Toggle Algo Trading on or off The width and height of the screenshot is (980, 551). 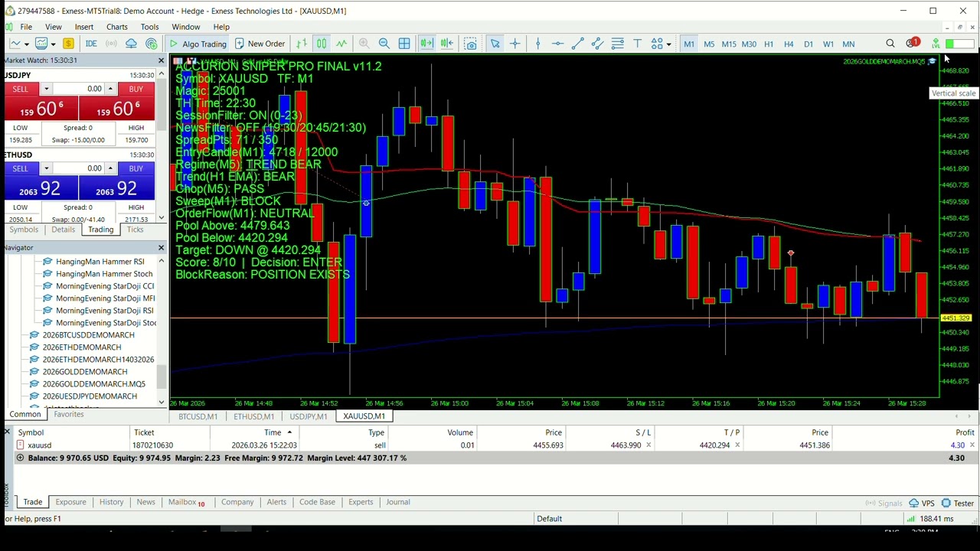coord(198,44)
